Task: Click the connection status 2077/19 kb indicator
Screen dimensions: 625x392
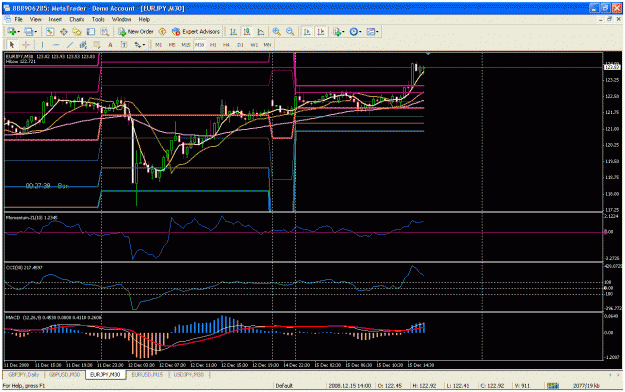Action: tap(586, 386)
